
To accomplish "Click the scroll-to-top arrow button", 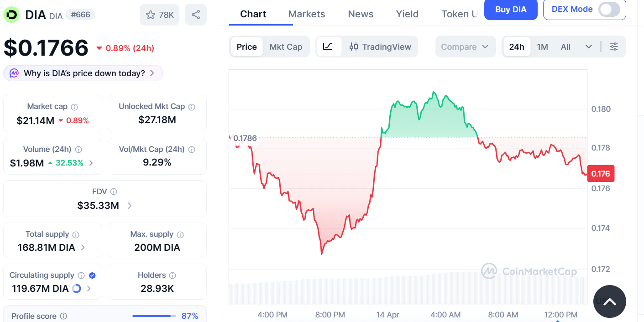I will (609, 301).
